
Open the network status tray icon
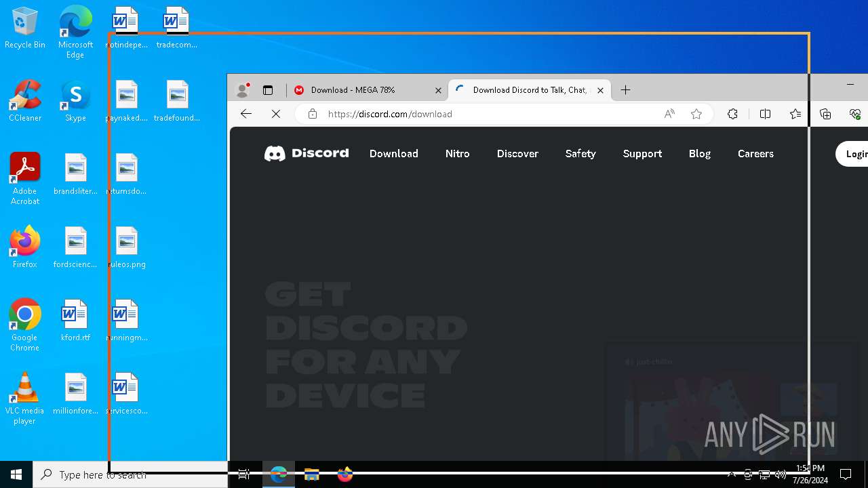[x=764, y=474]
